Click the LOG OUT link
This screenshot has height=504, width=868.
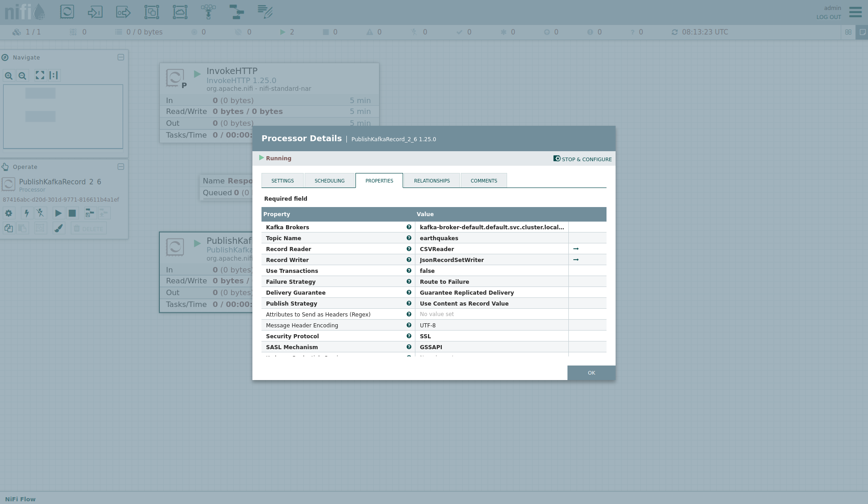[829, 17]
